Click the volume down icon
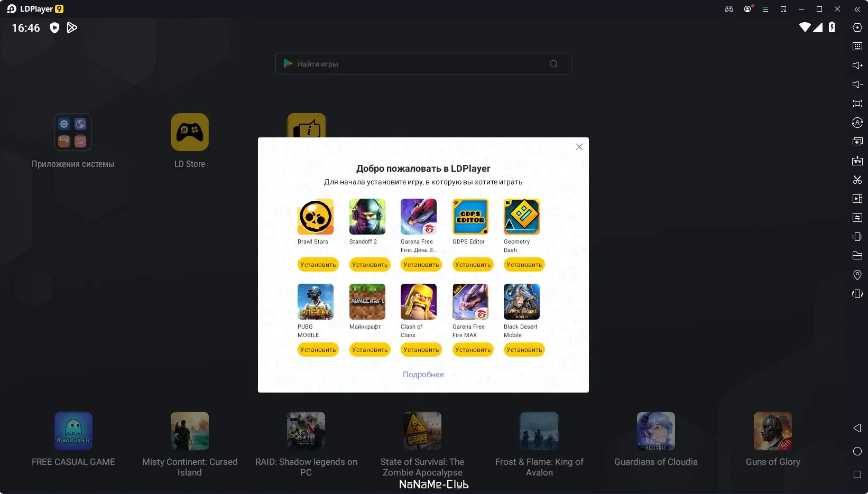The width and height of the screenshot is (868, 494). pyautogui.click(x=857, y=85)
